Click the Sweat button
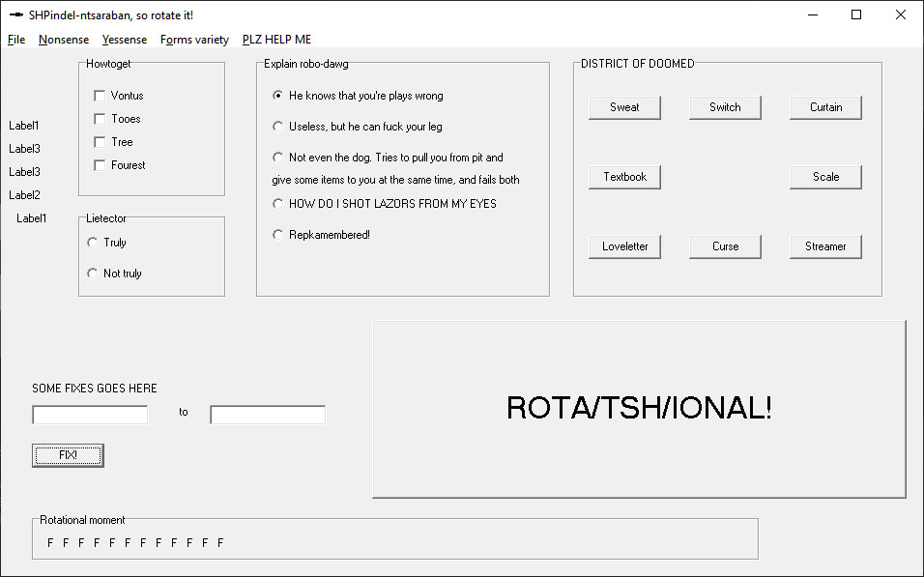924x577 pixels. point(624,107)
